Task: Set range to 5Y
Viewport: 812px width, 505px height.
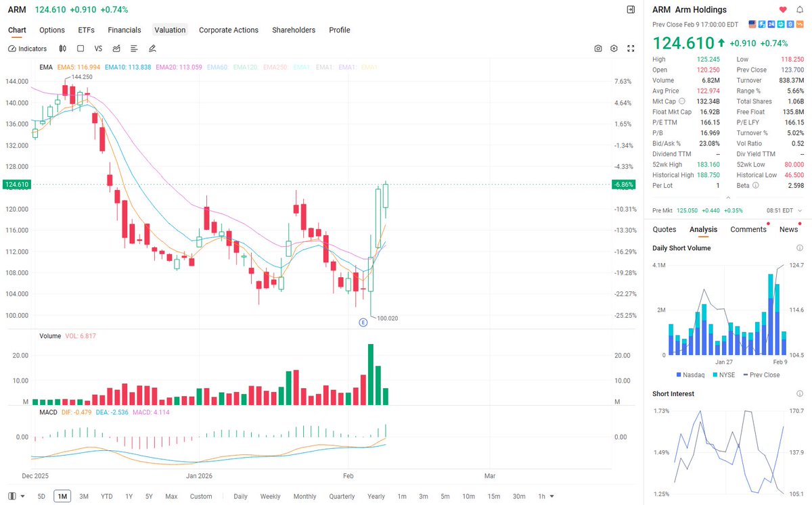Action: [x=149, y=496]
